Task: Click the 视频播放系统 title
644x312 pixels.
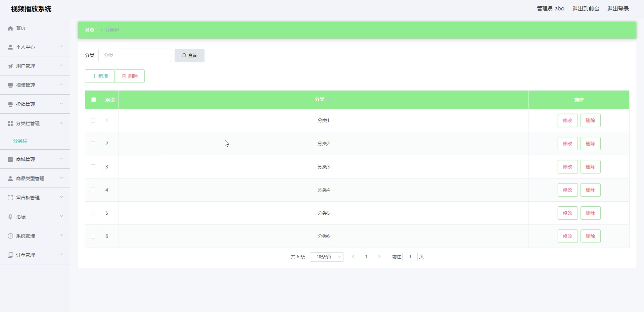Action: [31, 9]
